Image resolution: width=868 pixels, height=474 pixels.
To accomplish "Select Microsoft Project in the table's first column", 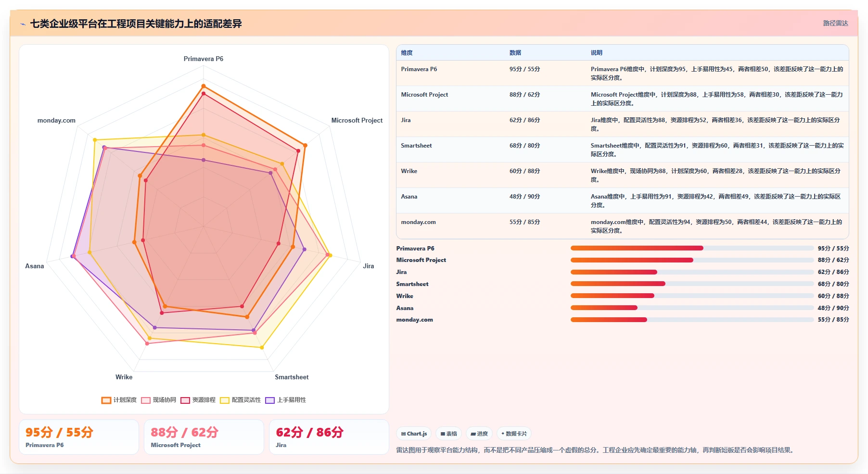I will (424, 95).
